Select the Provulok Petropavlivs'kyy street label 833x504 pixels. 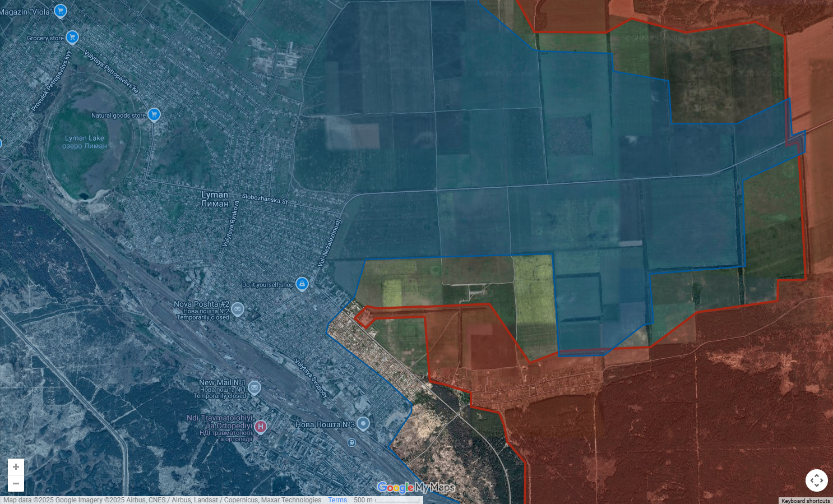[52, 81]
